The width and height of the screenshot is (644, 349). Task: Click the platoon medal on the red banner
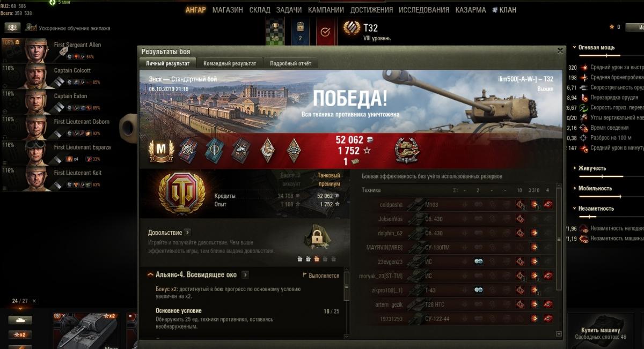coord(407,150)
